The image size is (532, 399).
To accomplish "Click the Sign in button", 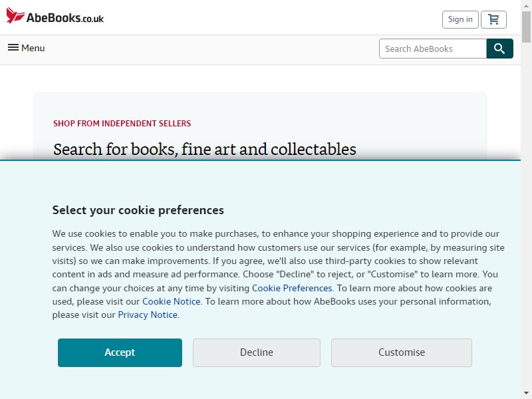I will pyautogui.click(x=460, y=19).
